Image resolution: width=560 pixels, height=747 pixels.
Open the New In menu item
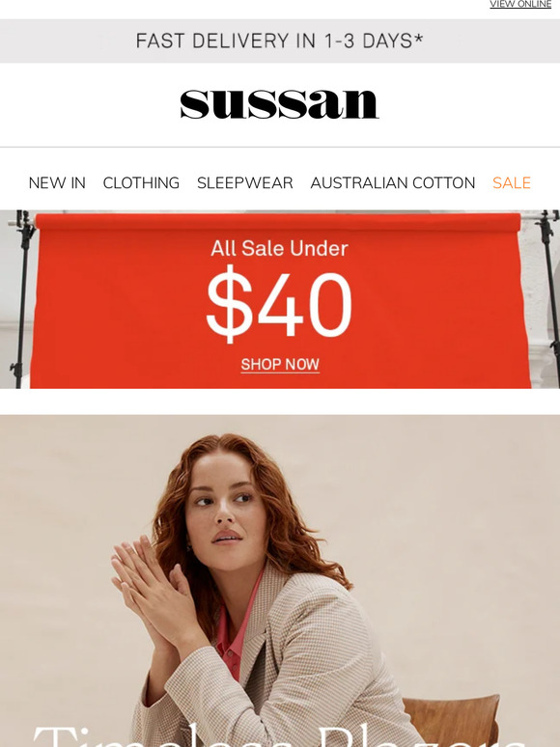57,183
